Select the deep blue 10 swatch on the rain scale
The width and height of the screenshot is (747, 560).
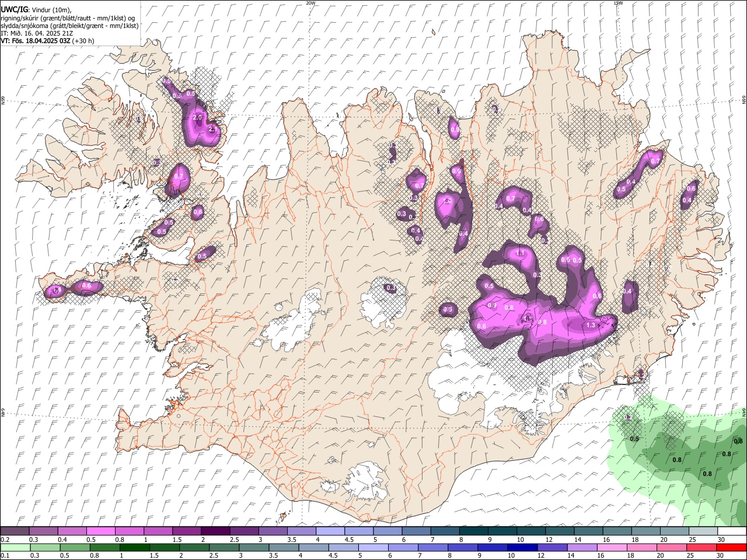523,547
